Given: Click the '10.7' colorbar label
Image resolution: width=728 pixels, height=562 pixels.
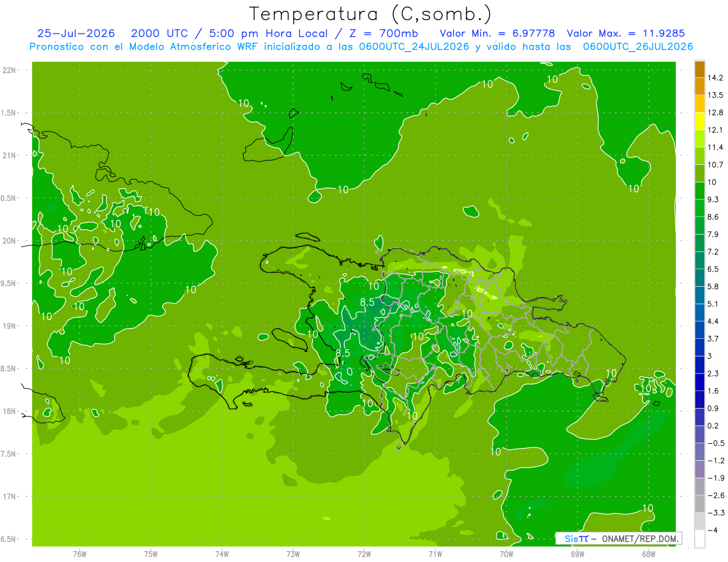Looking at the screenshot, I should pos(716,165).
